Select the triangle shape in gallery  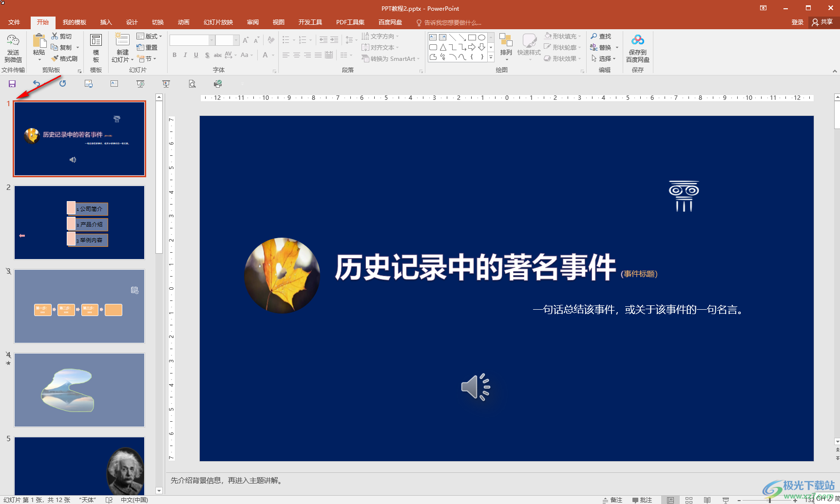(x=442, y=47)
